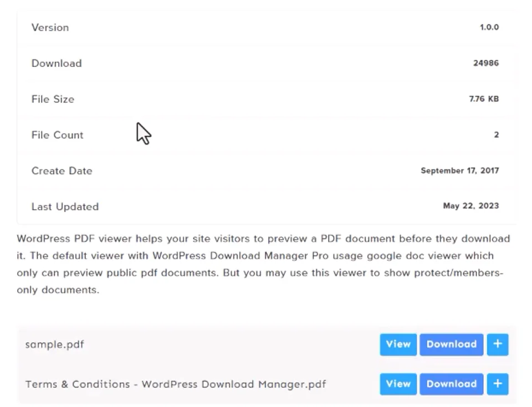
Task: Download the sample.pdf file
Action: [x=451, y=344]
